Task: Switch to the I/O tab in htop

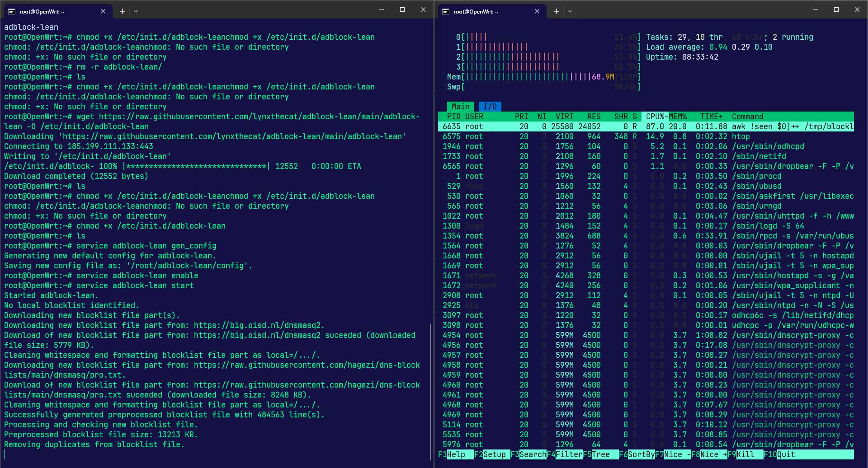Action: click(x=490, y=107)
